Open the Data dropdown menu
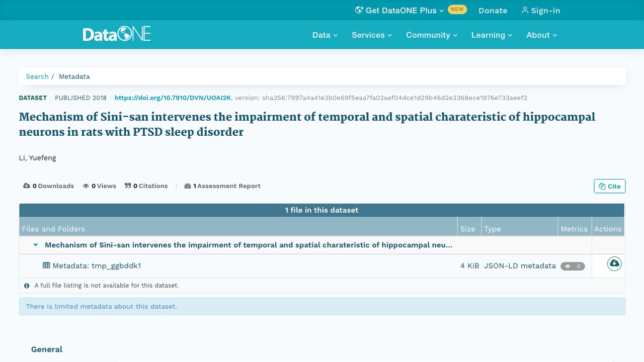644x362 pixels. click(x=325, y=35)
